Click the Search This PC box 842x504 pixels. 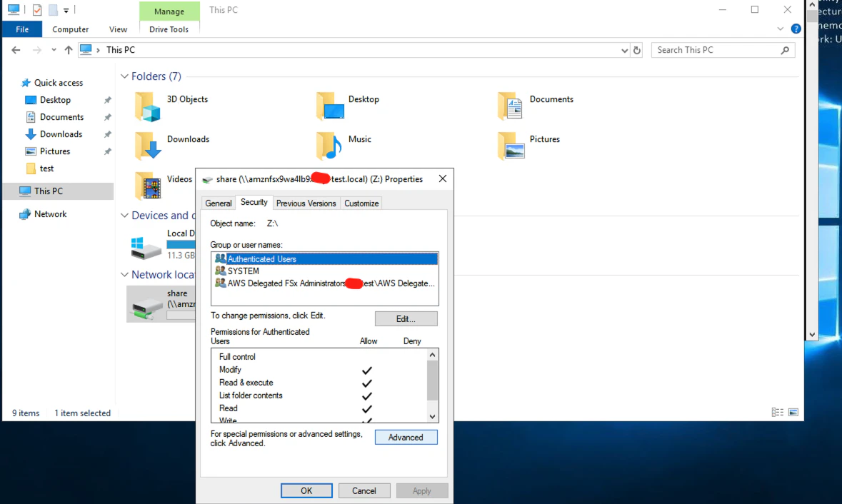point(723,50)
